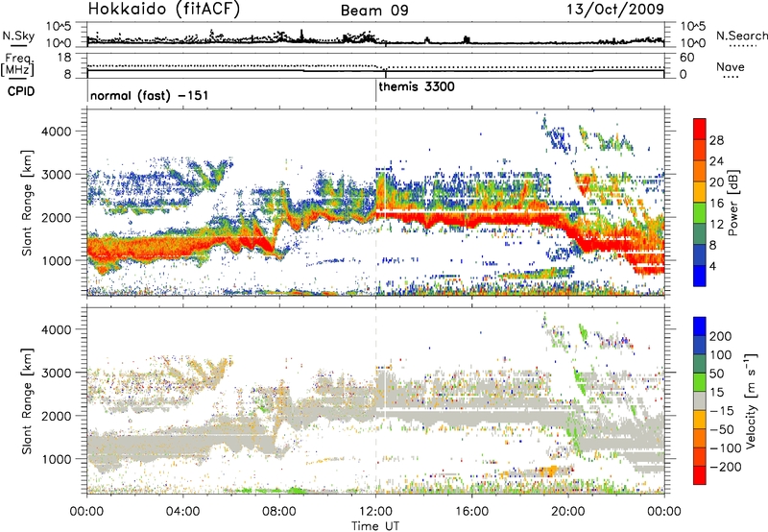Click the 'Beam 09' label
This screenshot has height=532, width=768.
tap(374, 11)
